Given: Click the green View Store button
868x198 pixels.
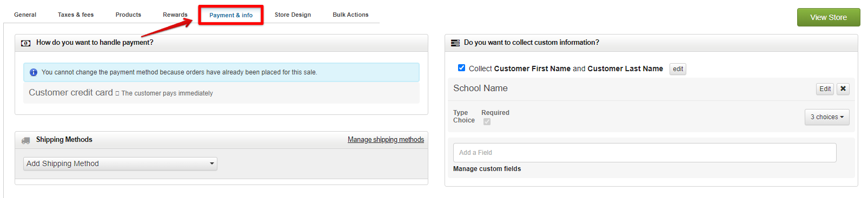Looking at the screenshot, I should click(x=829, y=17).
